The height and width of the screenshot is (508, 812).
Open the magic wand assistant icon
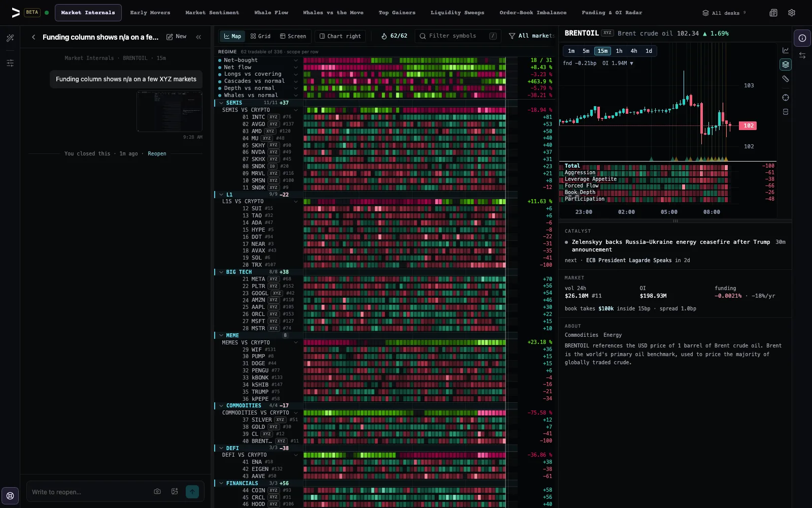10,38
